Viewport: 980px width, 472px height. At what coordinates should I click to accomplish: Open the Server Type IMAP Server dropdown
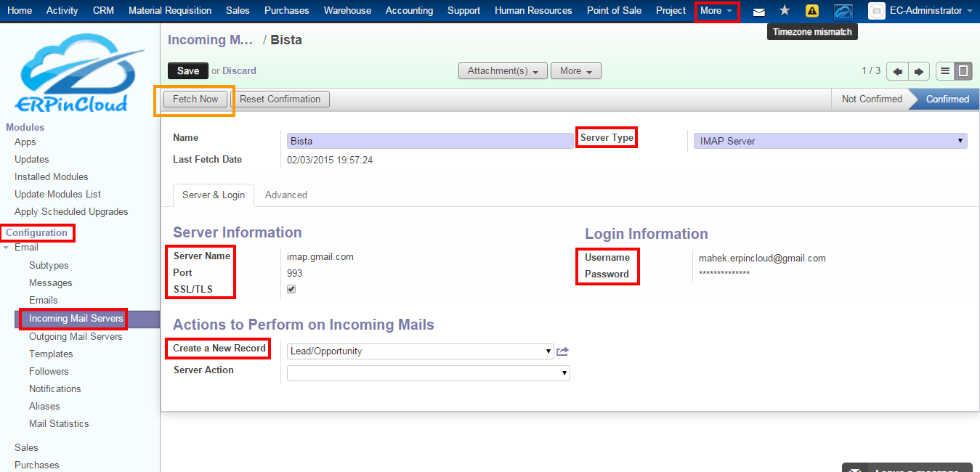tap(830, 141)
